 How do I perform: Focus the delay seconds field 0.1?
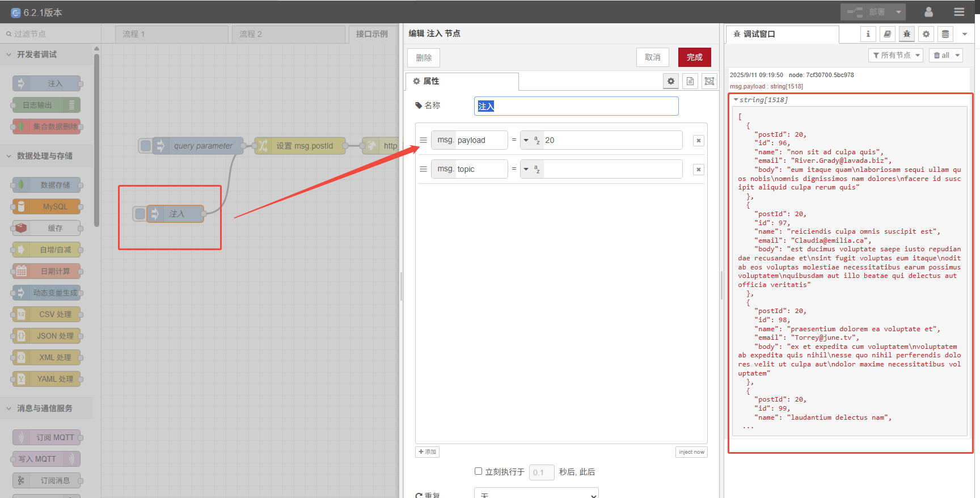[x=542, y=472]
